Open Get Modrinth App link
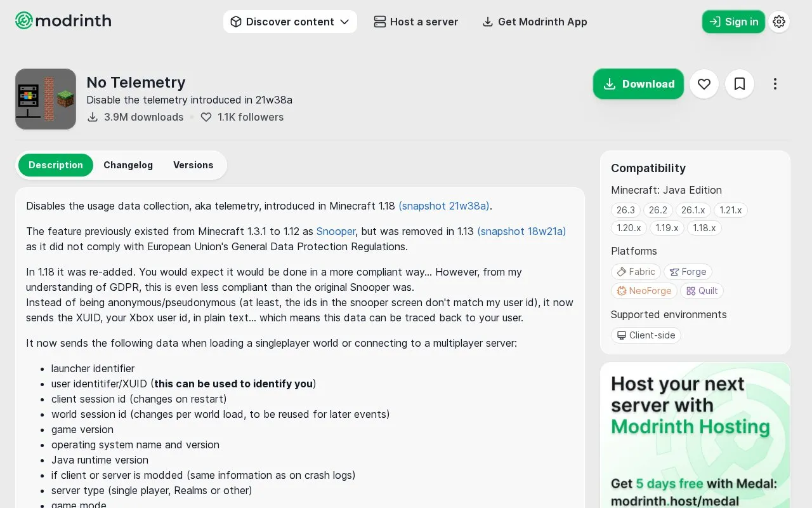The height and width of the screenshot is (508, 812). tap(535, 22)
